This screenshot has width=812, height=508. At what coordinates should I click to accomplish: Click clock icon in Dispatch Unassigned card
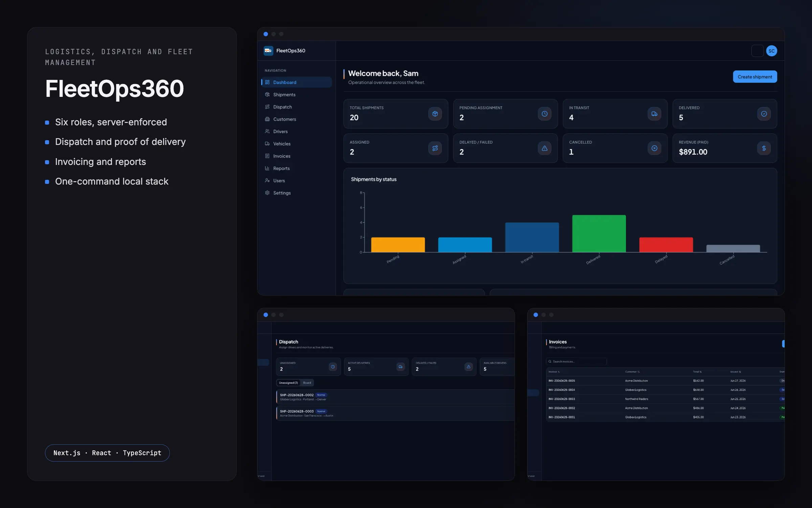pos(333,367)
